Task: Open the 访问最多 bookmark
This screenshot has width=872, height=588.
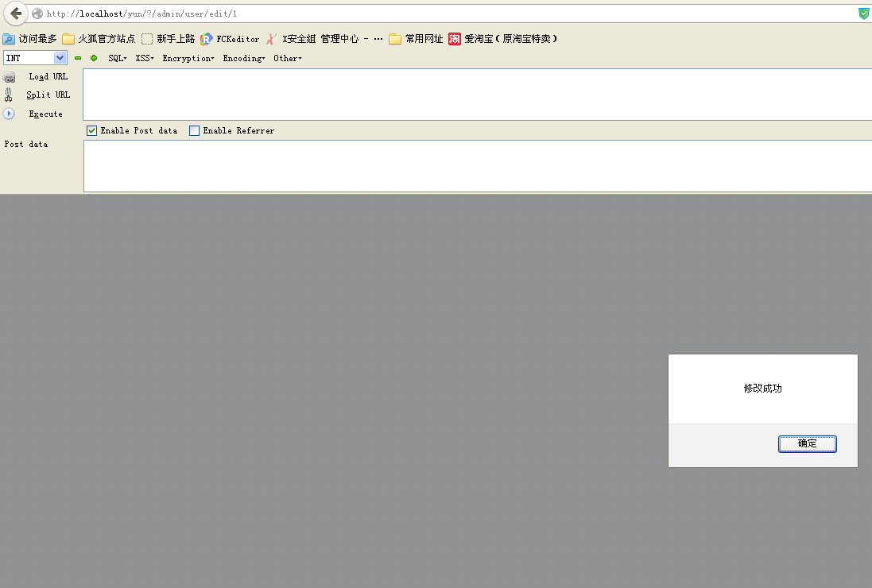Action: click(x=29, y=39)
